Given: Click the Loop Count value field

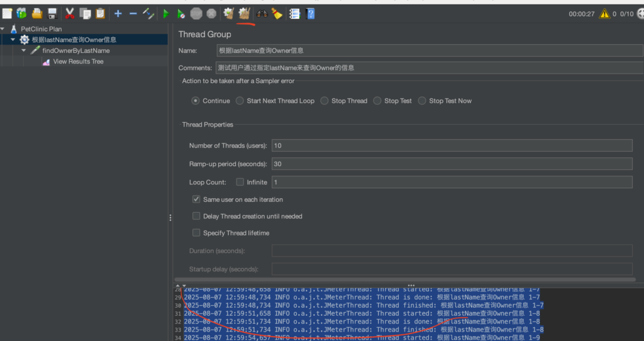Looking at the screenshot, I should click(x=452, y=182).
